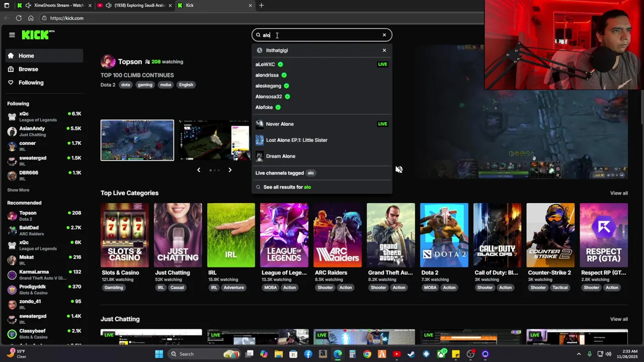Select the Never Alone category result
The height and width of the screenshot is (362, 644).
pyautogui.click(x=321, y=124)
